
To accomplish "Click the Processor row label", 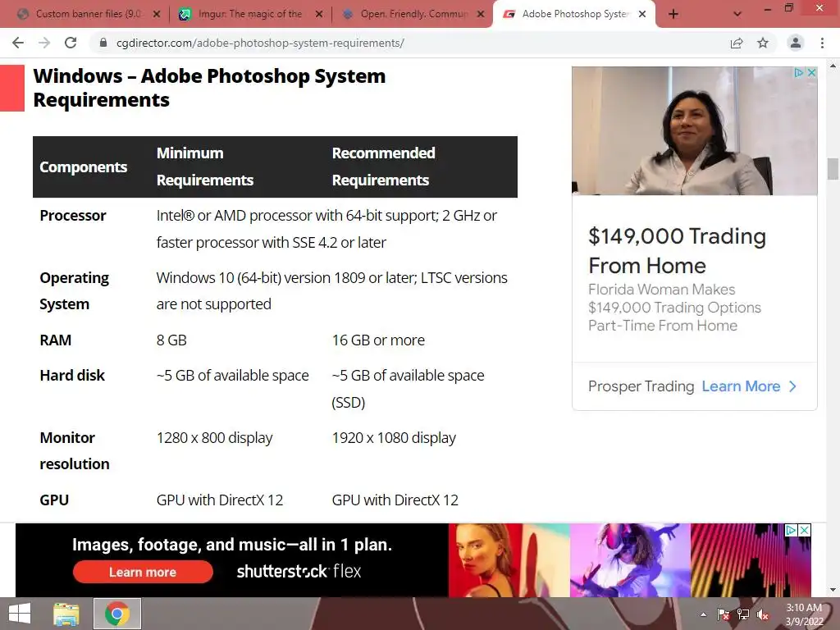I will (x=73, y=216).
